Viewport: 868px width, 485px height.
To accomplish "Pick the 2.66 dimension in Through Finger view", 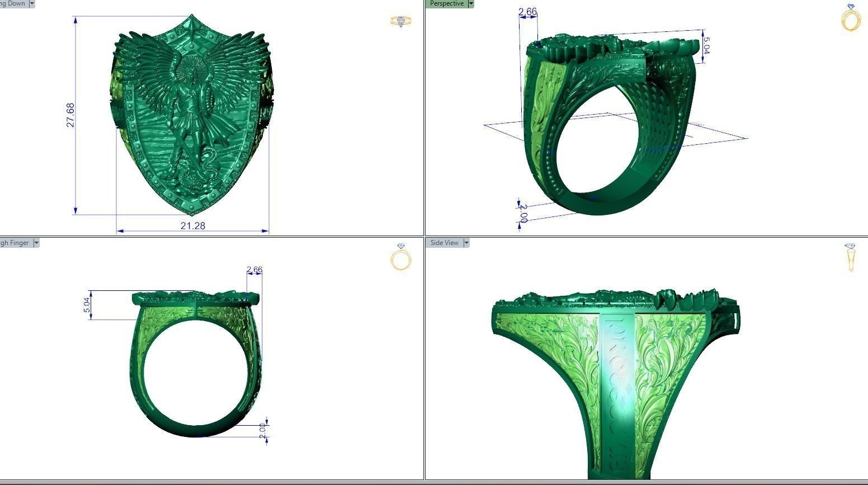I will tap(254, 270).
